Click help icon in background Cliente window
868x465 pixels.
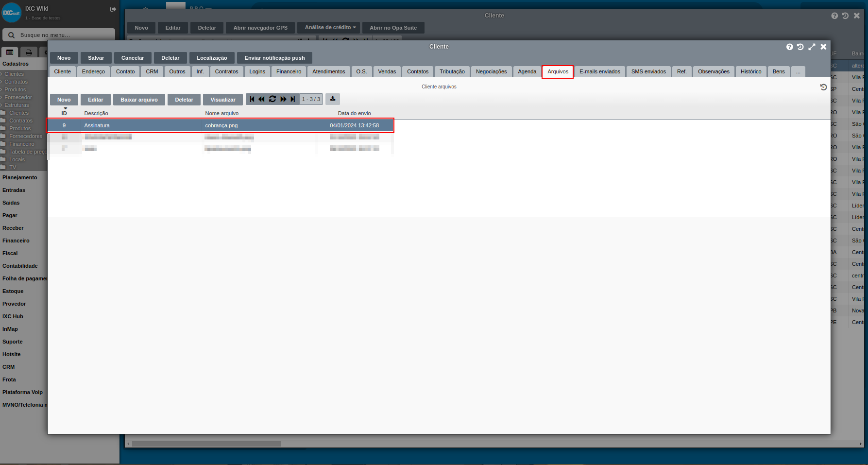pyautogui.click(x=834, y=16)
